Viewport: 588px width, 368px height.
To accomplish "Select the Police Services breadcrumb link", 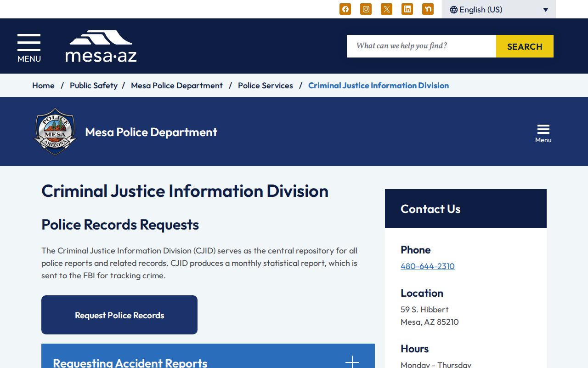I will click(266, 86).
